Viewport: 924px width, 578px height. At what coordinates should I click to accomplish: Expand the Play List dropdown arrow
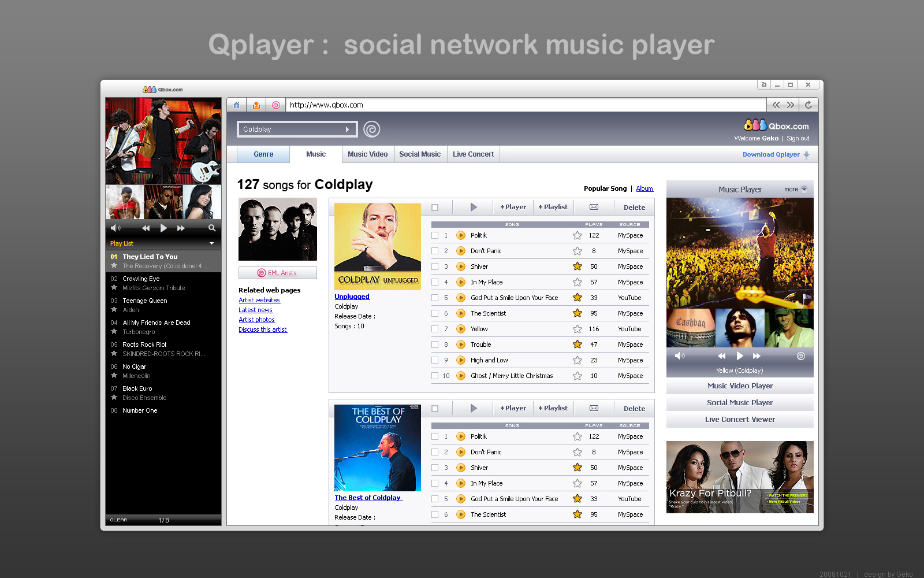[211, 243]
